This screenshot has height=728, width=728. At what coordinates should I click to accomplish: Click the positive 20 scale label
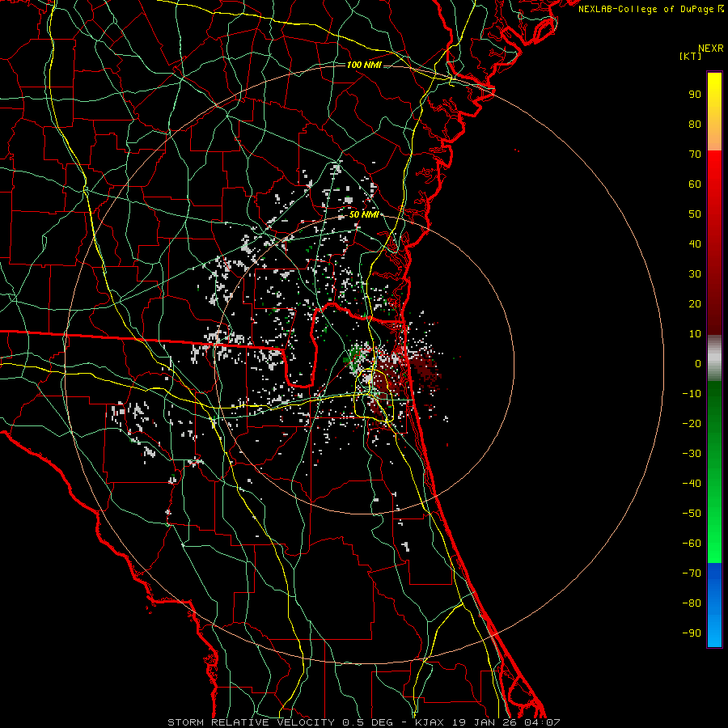click(x=695, y=303)
